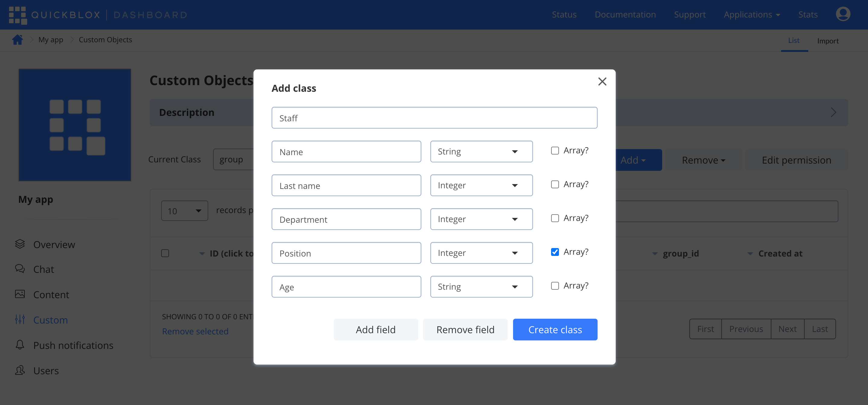Enable Array checkbox for Name field

[x=555, y=151]
